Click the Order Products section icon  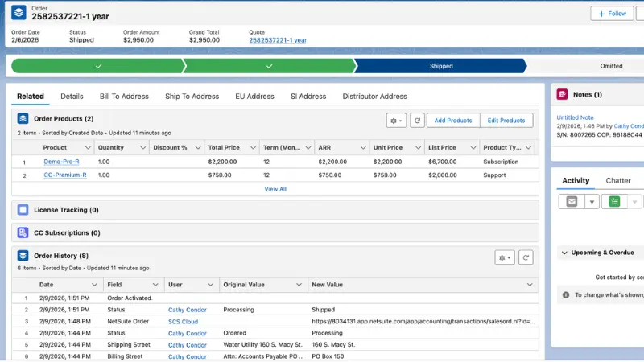coord(23,118)
